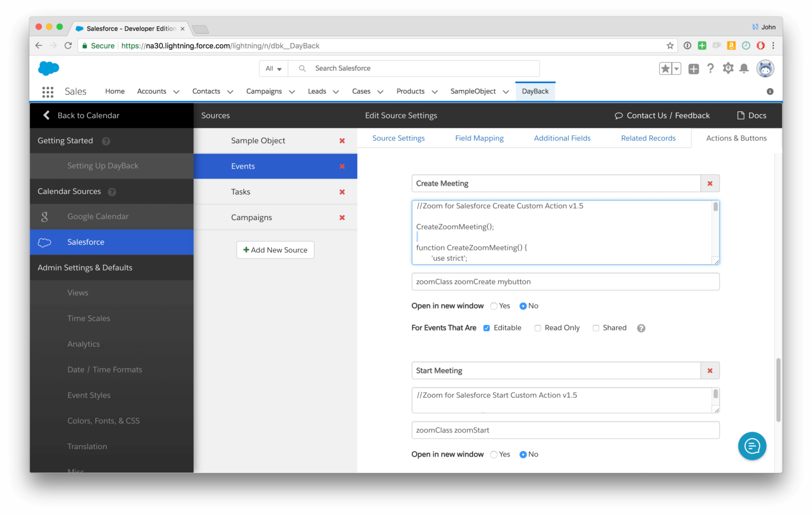Select Yes for Open in new window
The width and height of the screenshot is (812, 515).
point(493,306)
